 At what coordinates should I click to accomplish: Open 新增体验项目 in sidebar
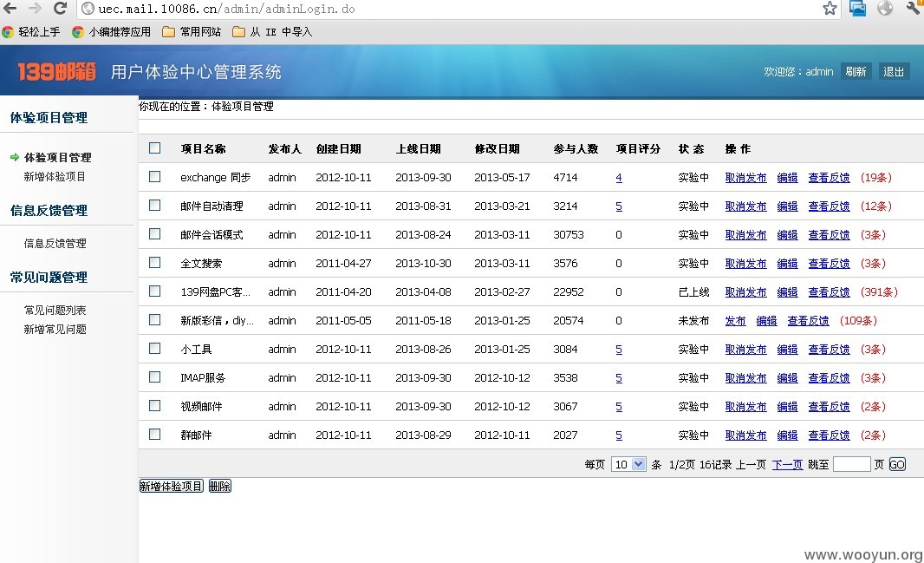55,177
